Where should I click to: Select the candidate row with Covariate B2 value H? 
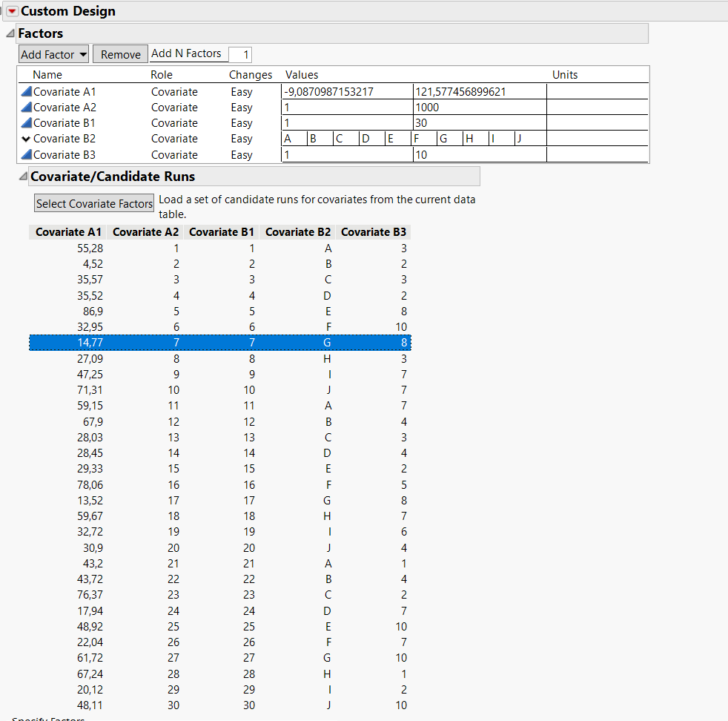click(222, 358)
